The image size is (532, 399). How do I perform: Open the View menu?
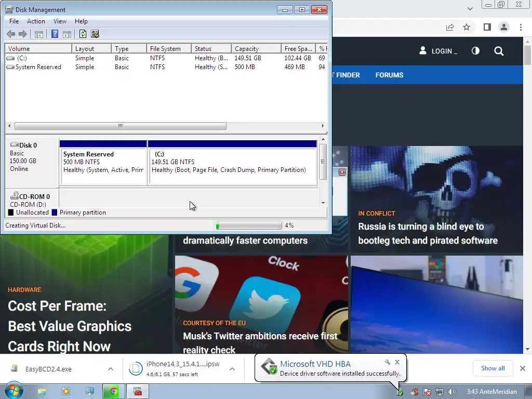coord(60,21)
